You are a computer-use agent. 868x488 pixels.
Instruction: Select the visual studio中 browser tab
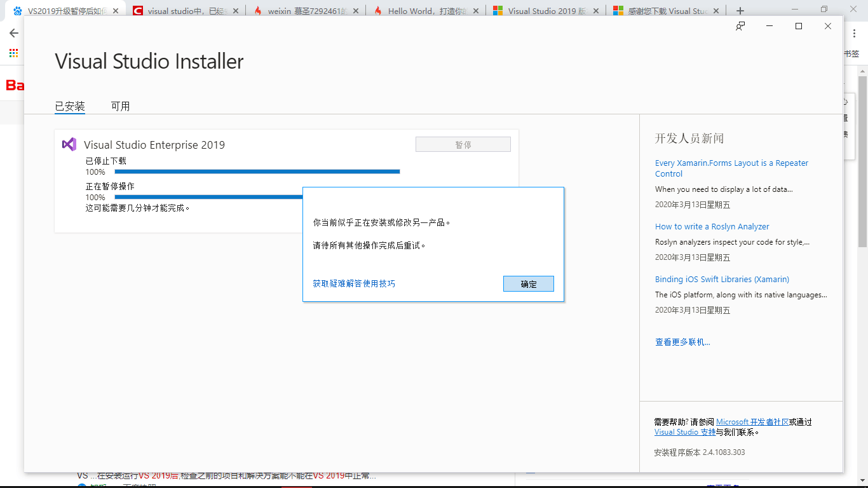tap(185, 11)
